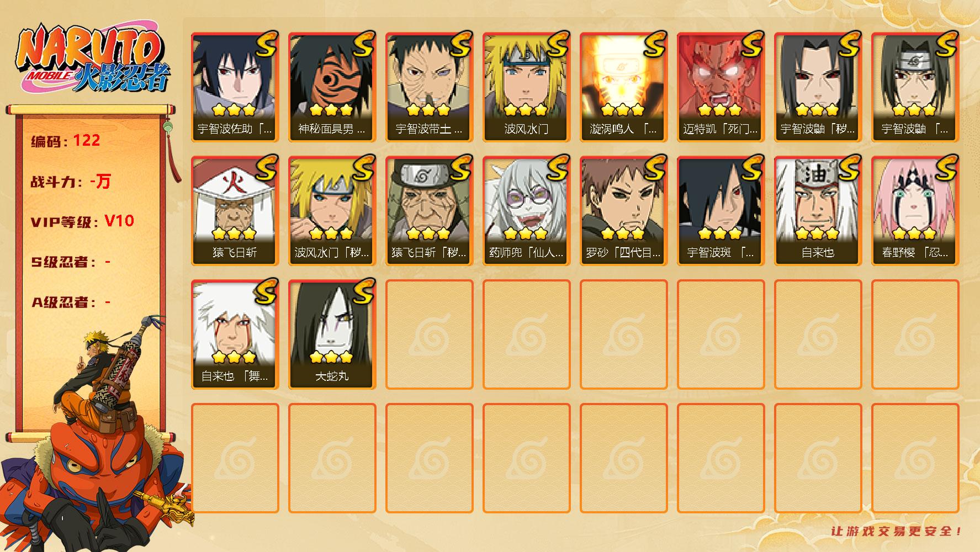Open the 宇智波斑 ninja card
980x552 pixels.
tap(721, 211)
